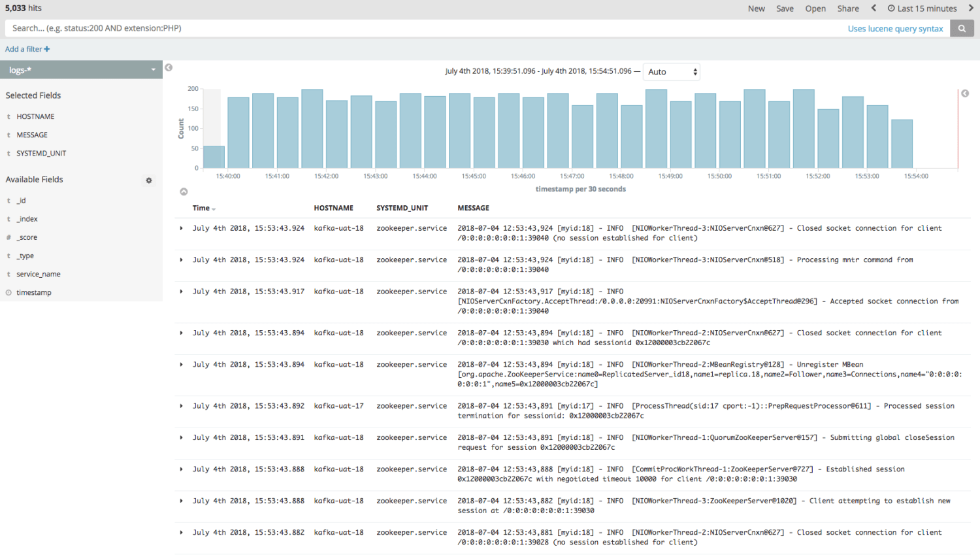
Task: Collapse the histogram using the up arrow icon
Action: point(184,192)
